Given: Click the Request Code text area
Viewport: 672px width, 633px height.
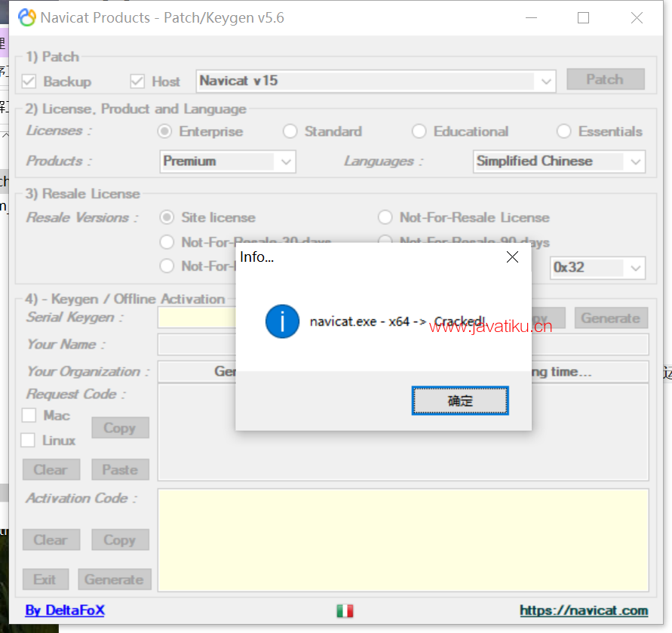Looking at the screenshot, I should [403, 455].
